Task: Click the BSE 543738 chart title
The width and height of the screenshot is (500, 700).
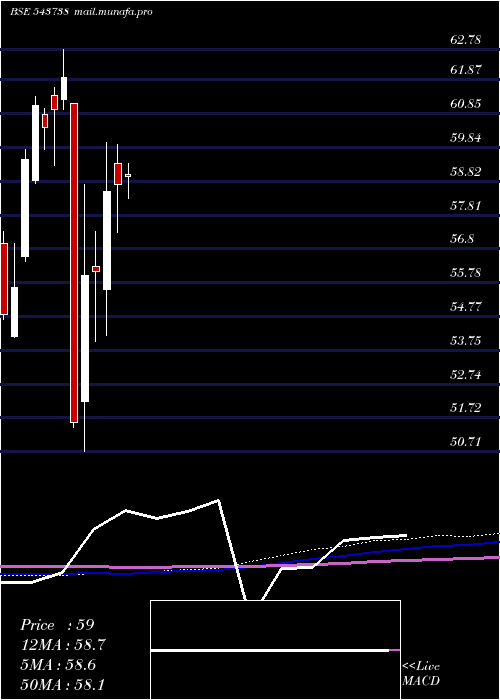Action: coord(39,12)
